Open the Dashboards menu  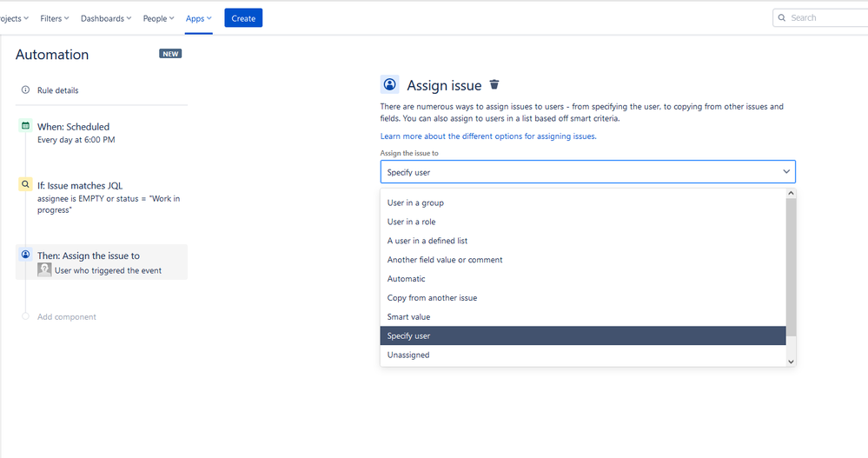pyautogui.click(x=106, y=18)
